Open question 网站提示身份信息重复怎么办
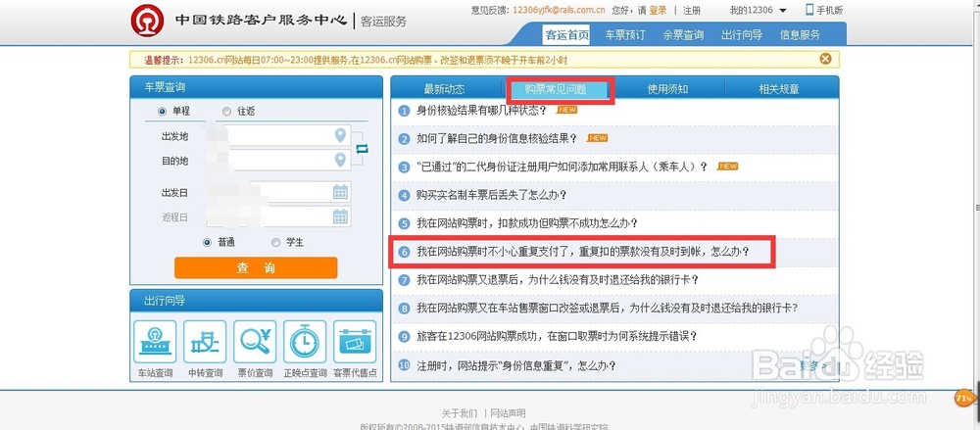 point(516,365)
